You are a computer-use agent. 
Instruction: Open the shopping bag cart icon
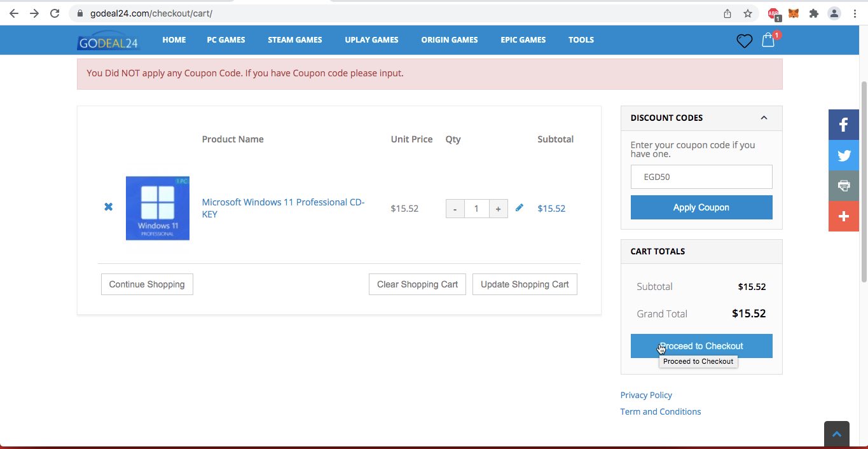point(769,40)
